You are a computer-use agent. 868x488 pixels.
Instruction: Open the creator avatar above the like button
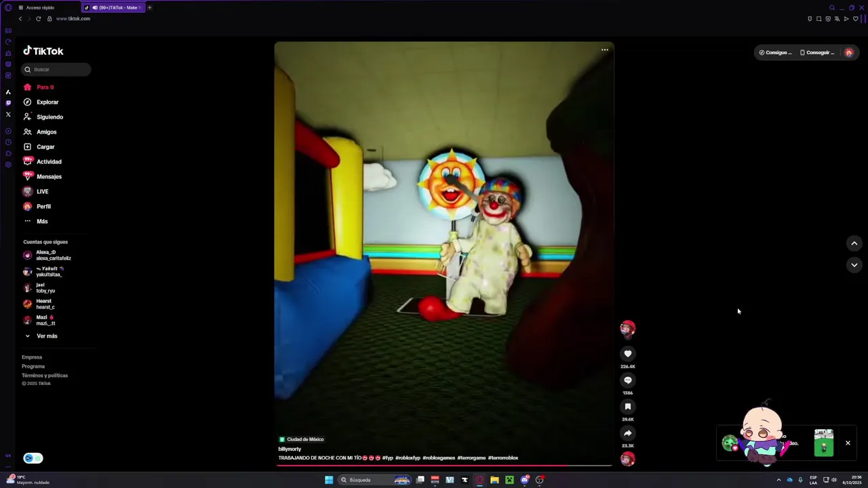click(x=628, y=329)
